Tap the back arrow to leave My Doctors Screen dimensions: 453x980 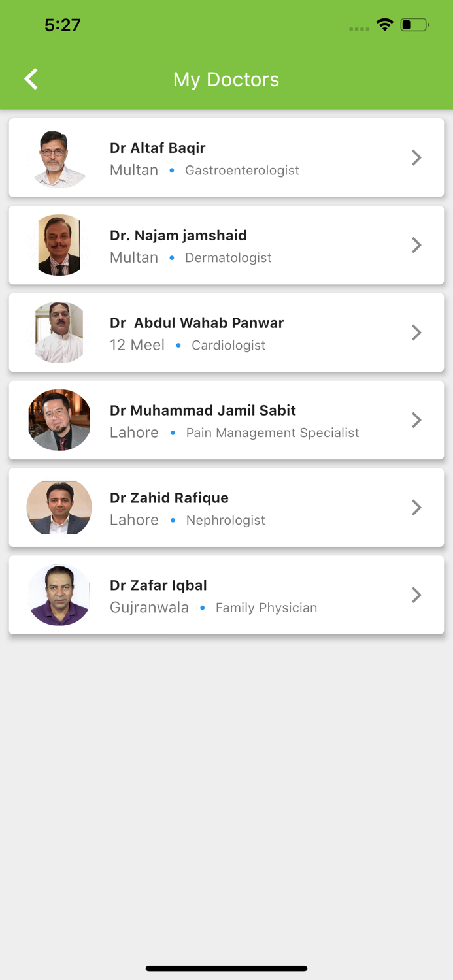tap(30, 78)
